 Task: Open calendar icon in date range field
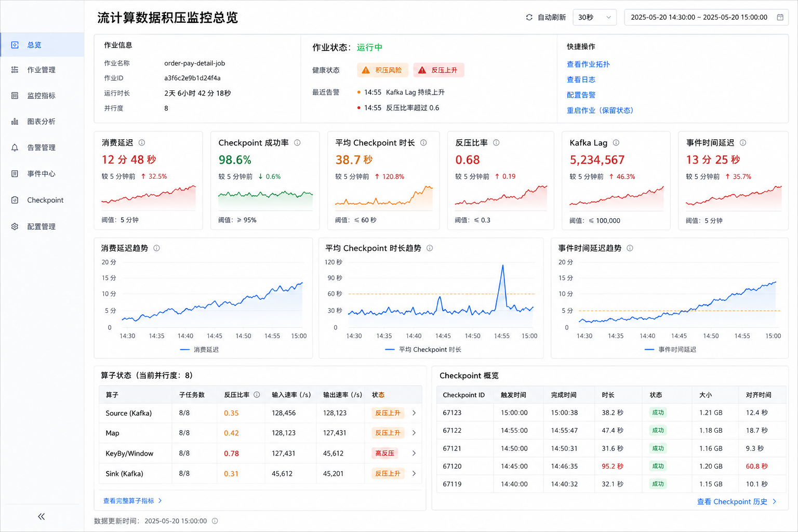780,17
